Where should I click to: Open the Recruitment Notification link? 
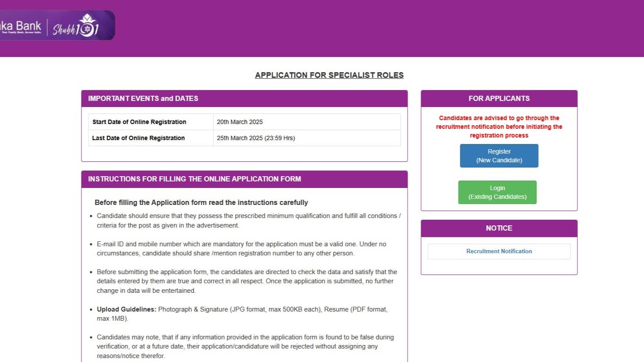click(x=499, y=251)
